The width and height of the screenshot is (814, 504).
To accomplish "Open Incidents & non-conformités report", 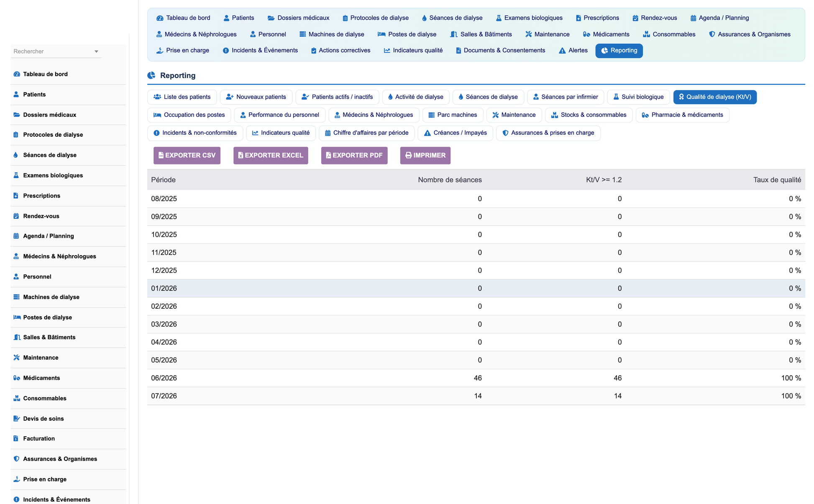I will pyautogui.click(x=195, y=133).
